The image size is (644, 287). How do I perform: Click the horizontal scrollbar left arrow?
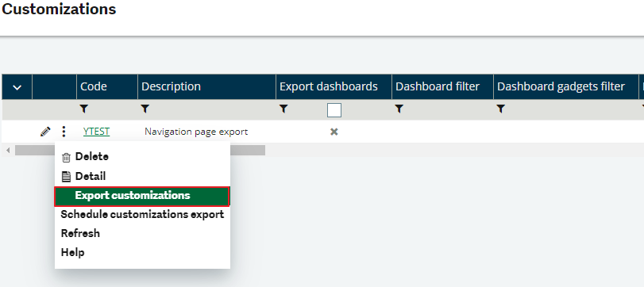pyautogui.click(x=8, y=151)
